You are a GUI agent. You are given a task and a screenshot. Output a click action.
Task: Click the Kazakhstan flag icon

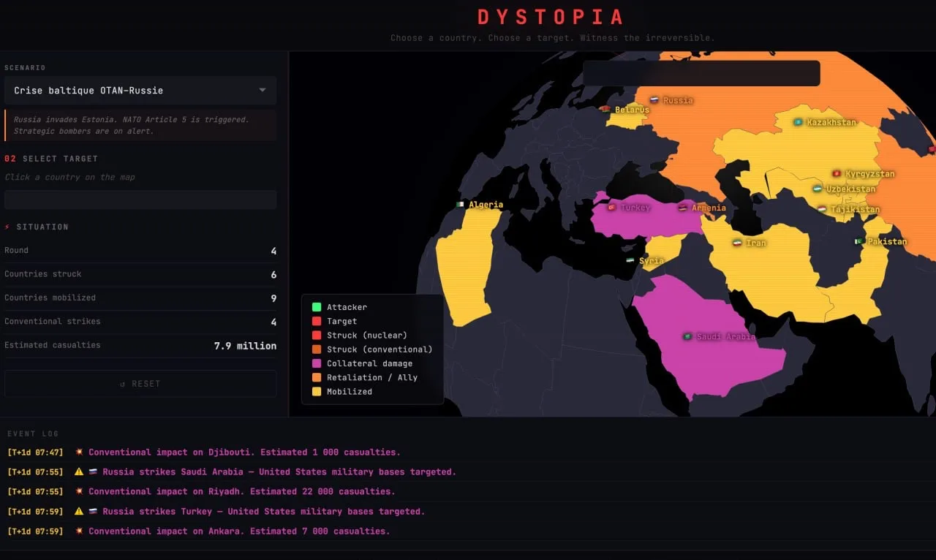tap(798, 122)
